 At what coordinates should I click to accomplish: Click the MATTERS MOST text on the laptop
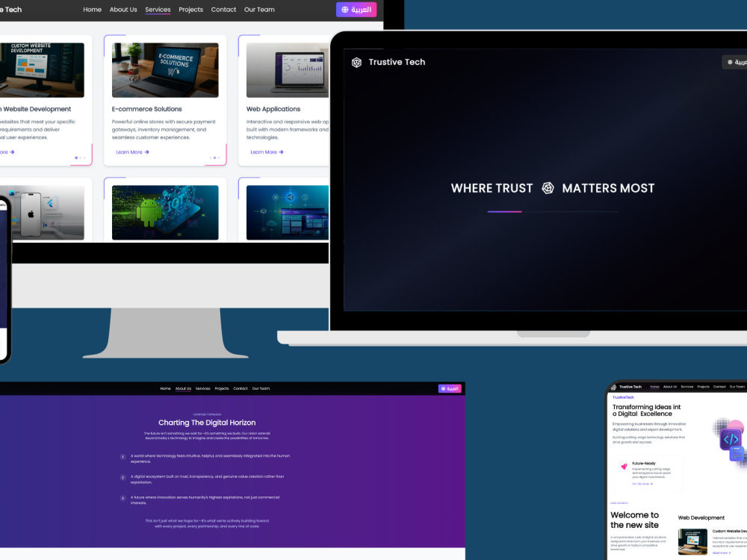(x=608, y=188)
